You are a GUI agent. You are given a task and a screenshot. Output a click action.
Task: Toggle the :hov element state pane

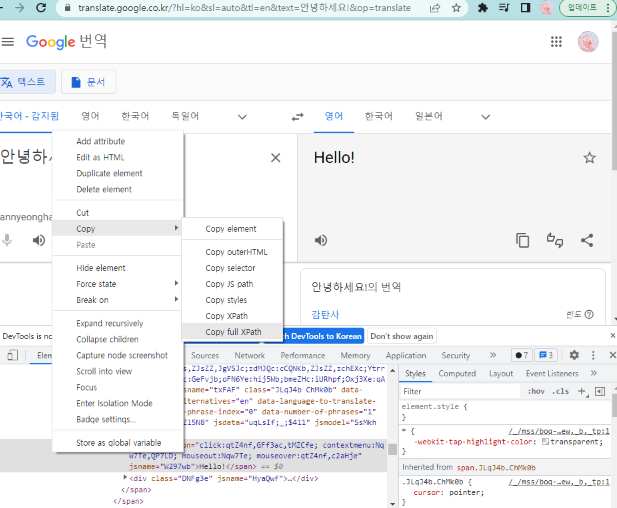pyautogui.click(x=536, y=391)
